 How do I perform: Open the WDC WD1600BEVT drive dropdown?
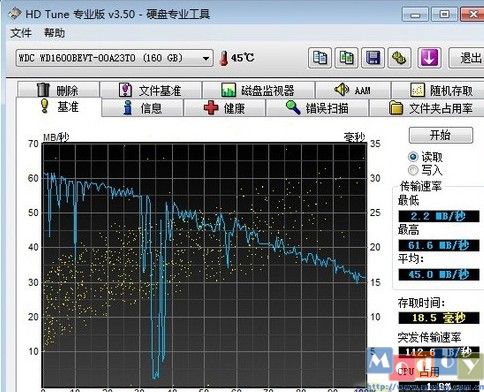(x=114, y=58)
